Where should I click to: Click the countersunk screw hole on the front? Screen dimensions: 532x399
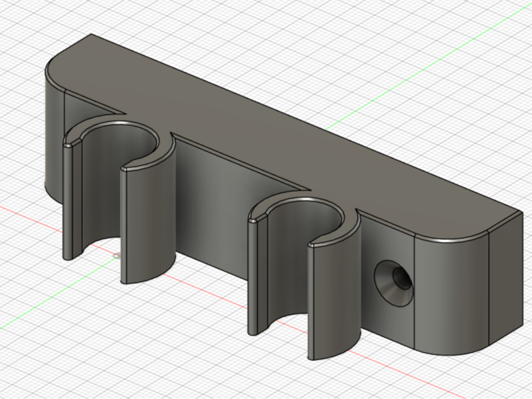pyautogui.click(x=393, y=283)
